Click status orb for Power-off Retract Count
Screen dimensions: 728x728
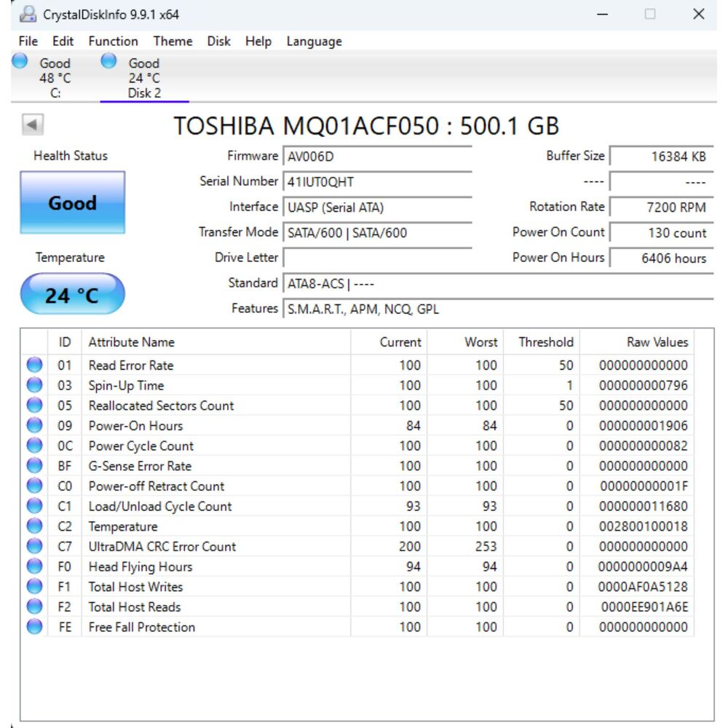(x=34, y=486)
